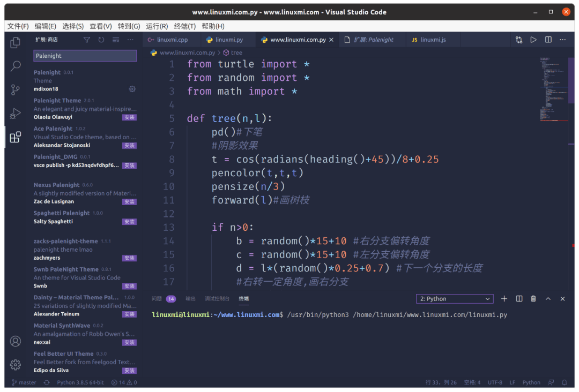579x392 pixels.
Task: Switch to the 扩展: Palenight tab
Action: (x=373, y=40)
